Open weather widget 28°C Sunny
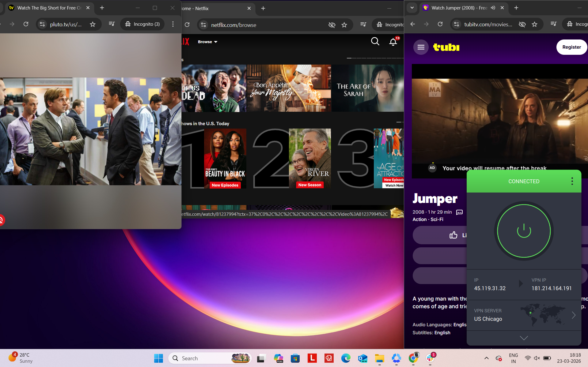The width and height of the screenshot is (588, 367). (x=21, y=358)
